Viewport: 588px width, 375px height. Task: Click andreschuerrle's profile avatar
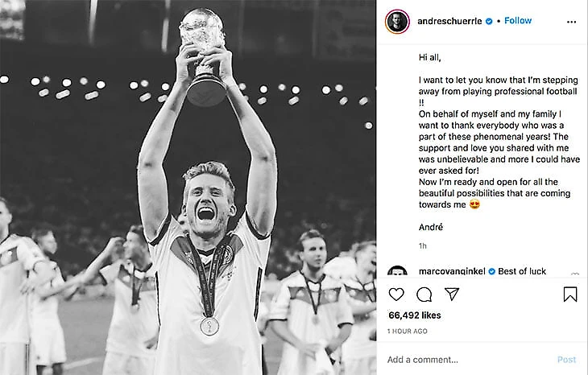pos(397,21)
